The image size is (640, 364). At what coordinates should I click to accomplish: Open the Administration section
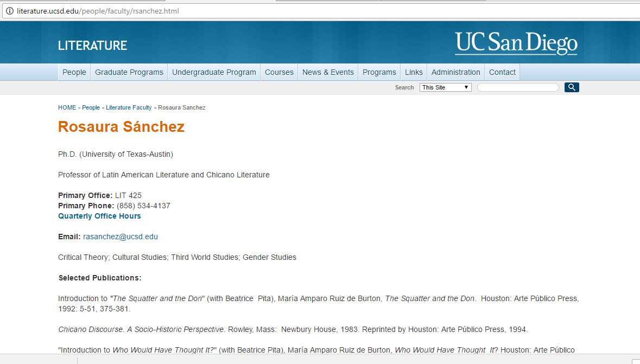pos(455,72)
